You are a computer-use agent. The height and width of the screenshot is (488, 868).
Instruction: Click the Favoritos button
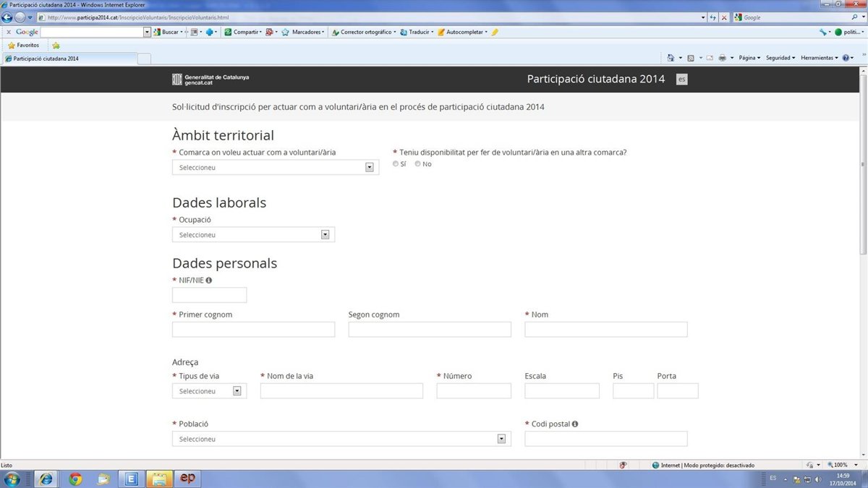[x=23, y=45]
